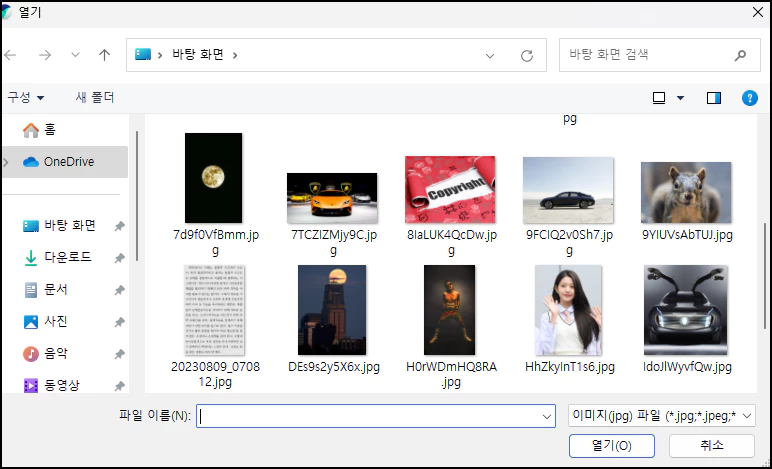Click the pin icon next to 사진
This screenshot has height=469, width=772.
(x=119, y=322)
